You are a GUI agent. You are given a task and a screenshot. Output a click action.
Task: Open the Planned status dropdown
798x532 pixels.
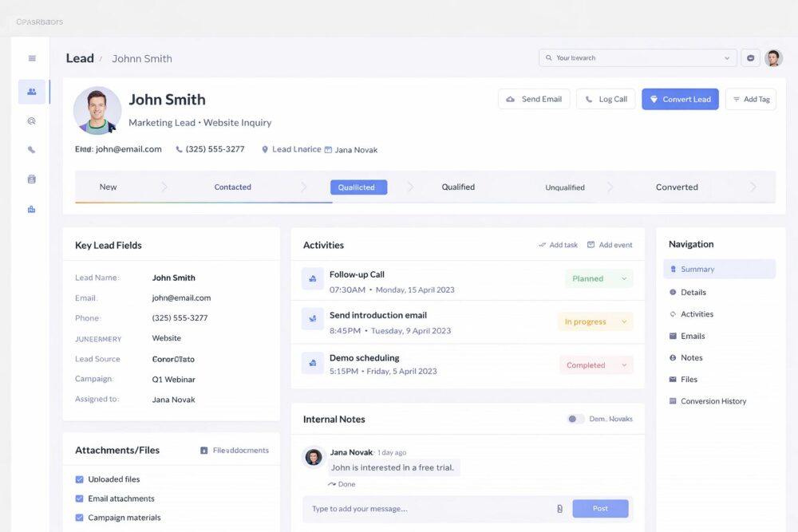coord(598,279)
